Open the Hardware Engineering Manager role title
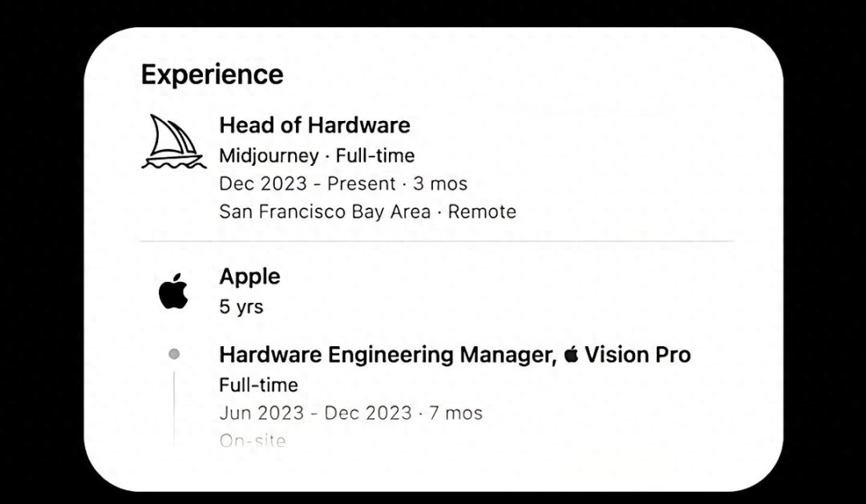 (x=385, y=355)
